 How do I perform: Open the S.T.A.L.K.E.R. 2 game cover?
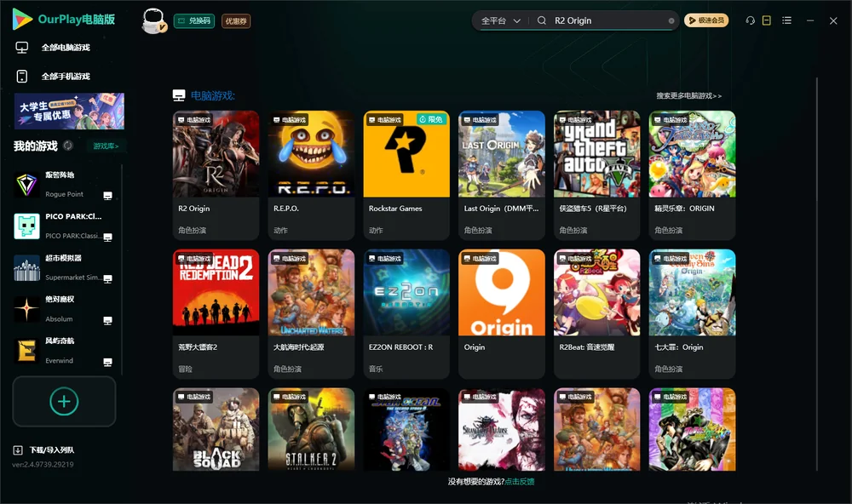tap(311, 429)
